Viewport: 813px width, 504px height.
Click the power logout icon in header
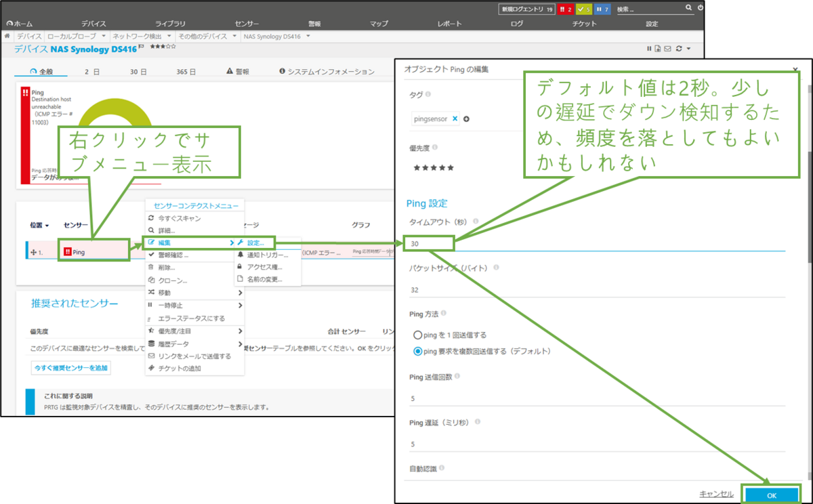click(701, 8)
